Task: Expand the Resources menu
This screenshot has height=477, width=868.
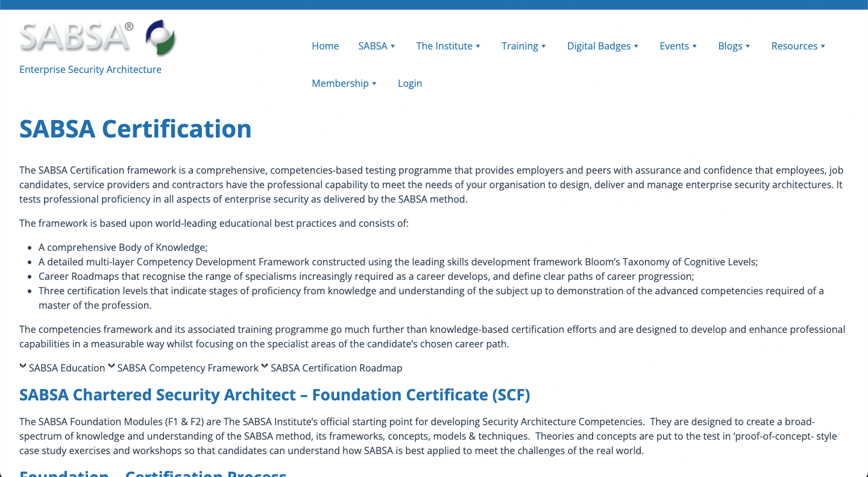Action: pos(799,46)
